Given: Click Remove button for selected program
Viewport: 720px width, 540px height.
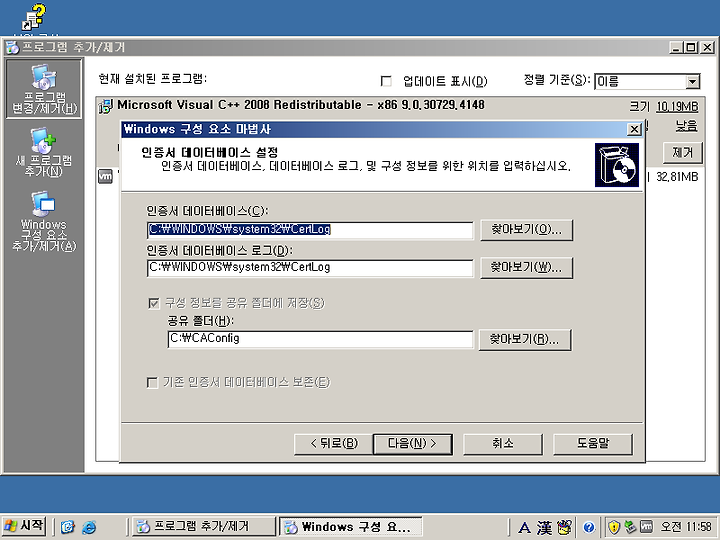Looking at the screenshot, I should pyautogui.click(x=683, y=152).
